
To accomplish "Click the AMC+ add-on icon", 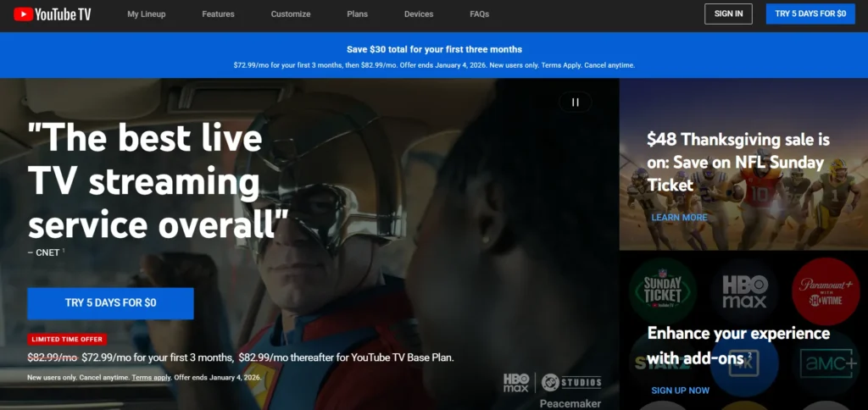I will pos(825,363).
